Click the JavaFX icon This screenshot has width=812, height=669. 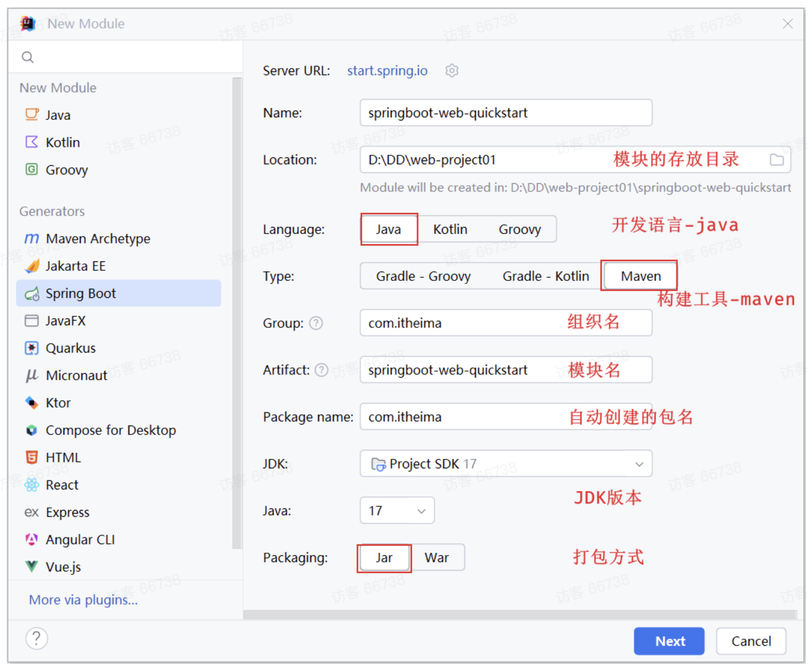(x=32, y=321)
